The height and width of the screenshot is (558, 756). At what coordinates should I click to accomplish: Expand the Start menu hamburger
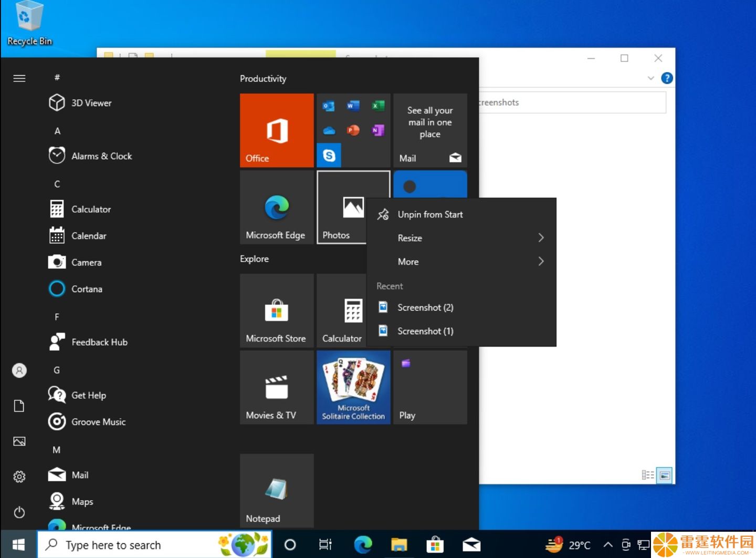coord(19,78)
